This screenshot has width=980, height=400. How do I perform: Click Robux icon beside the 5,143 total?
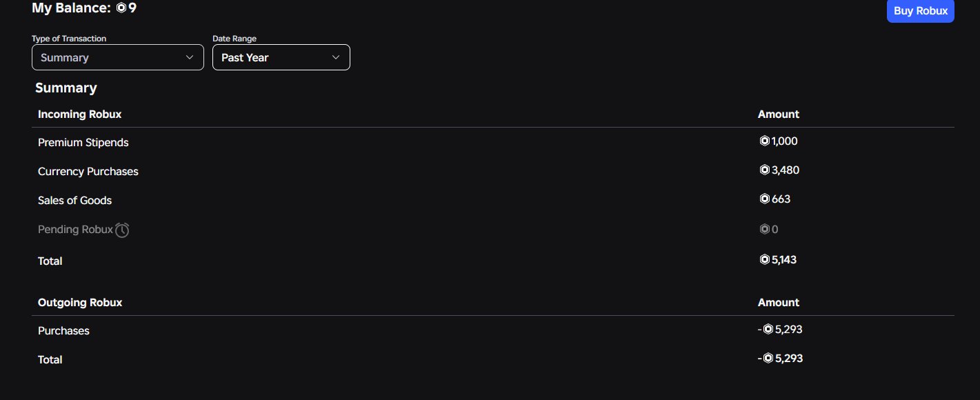click(764, 260)
